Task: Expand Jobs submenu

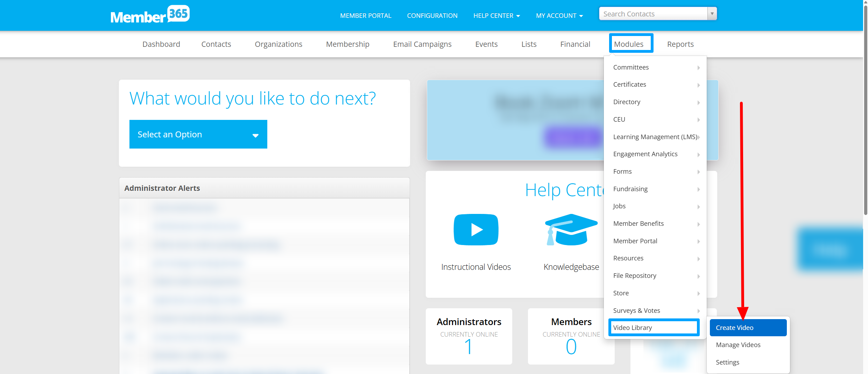Action: pyautogui.click(x=655, y=206)
